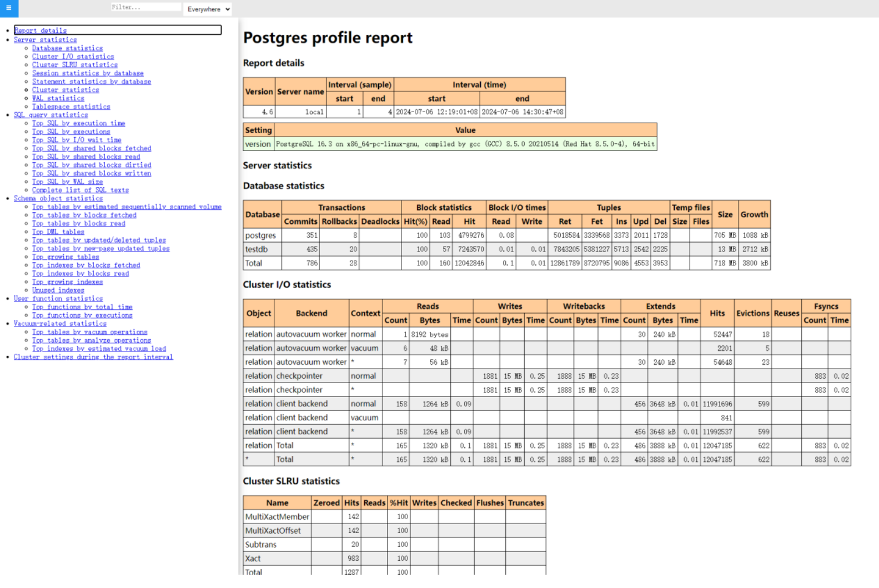Go to Server statistics in sidebar
This screenshot has height=588, width=879.
(x=46, y=39)
